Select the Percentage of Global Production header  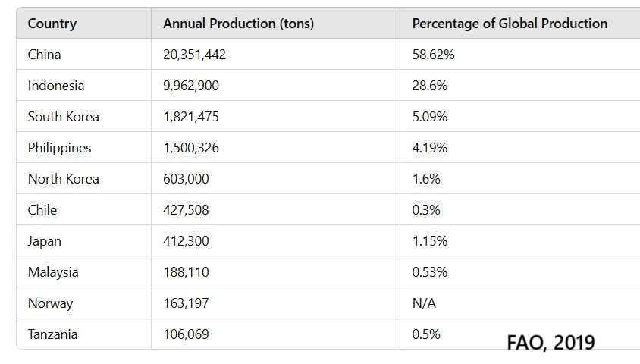click(x=510, y=24)
